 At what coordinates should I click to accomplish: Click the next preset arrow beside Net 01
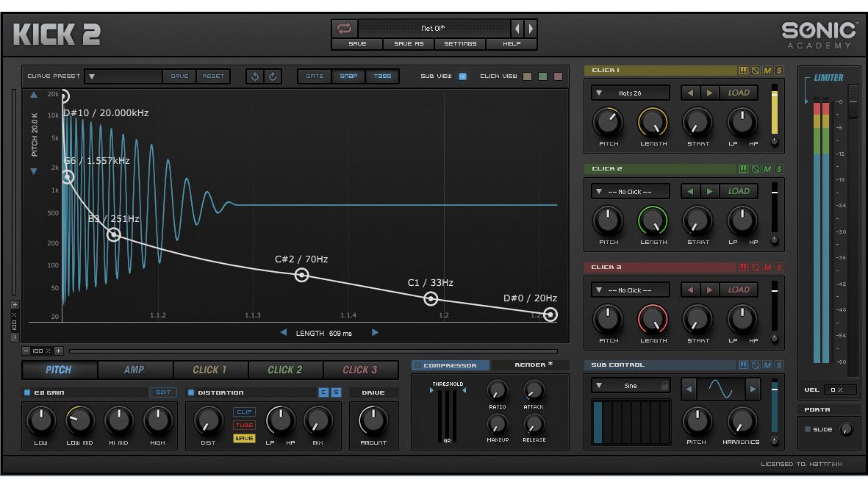click(529, 29)
